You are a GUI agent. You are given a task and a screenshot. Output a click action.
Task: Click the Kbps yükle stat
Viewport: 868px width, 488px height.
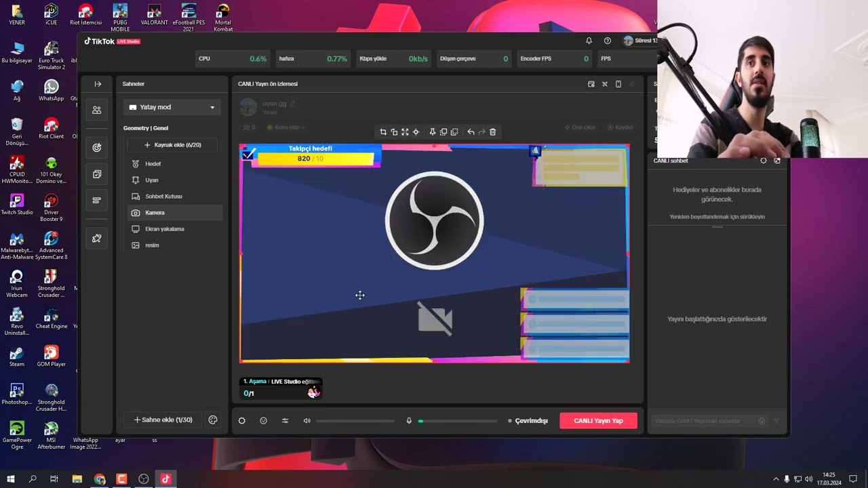[393, 59]
